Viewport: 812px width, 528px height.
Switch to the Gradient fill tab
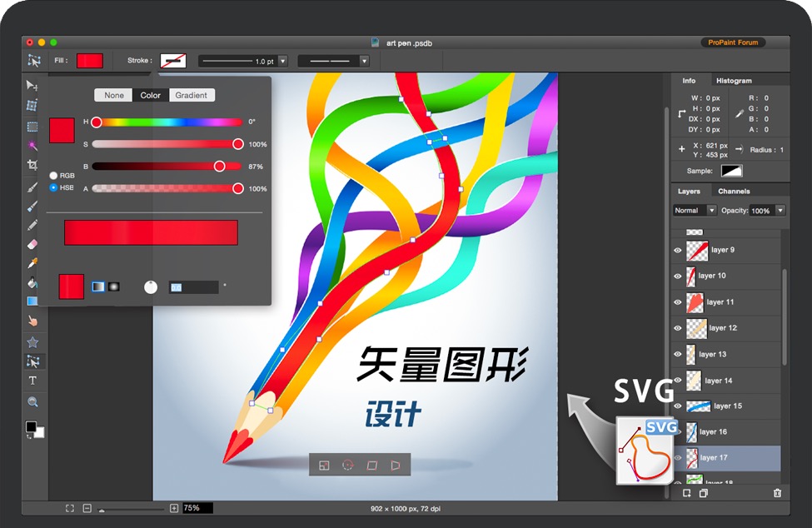click(191, 95)
